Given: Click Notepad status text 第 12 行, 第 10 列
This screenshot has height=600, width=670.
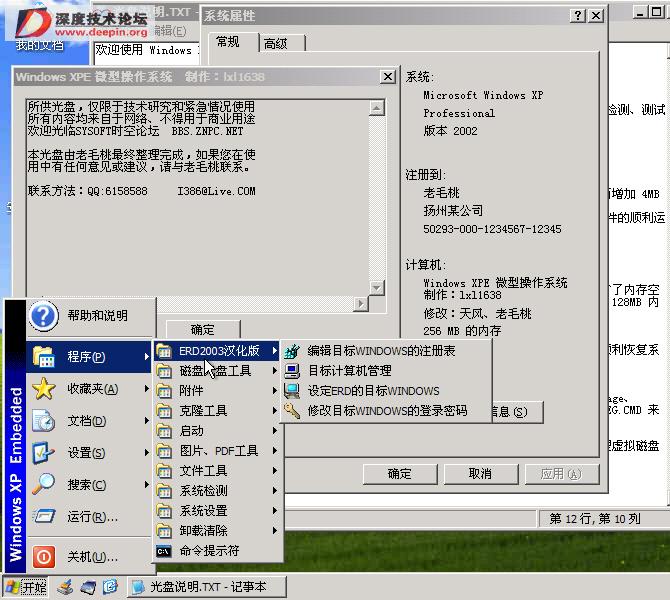Looking at the screenshot, I should point(595,519).
